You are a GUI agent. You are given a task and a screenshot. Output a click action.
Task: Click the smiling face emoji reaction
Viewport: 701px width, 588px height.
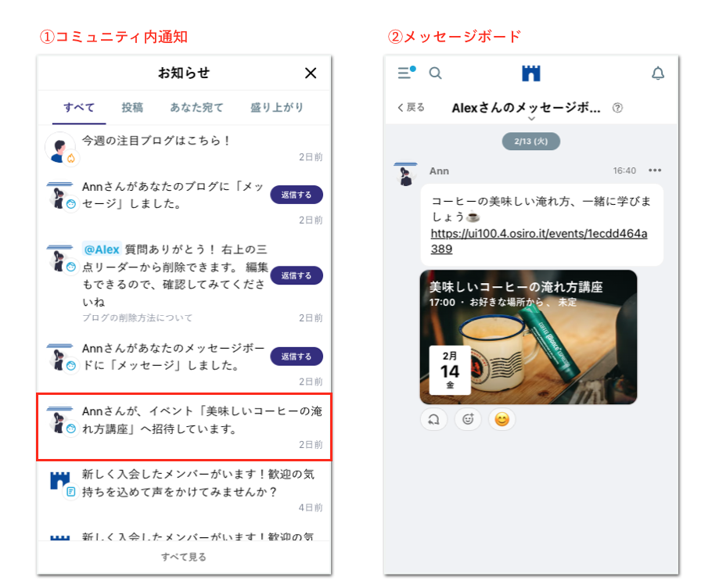(x=501, y=419)
